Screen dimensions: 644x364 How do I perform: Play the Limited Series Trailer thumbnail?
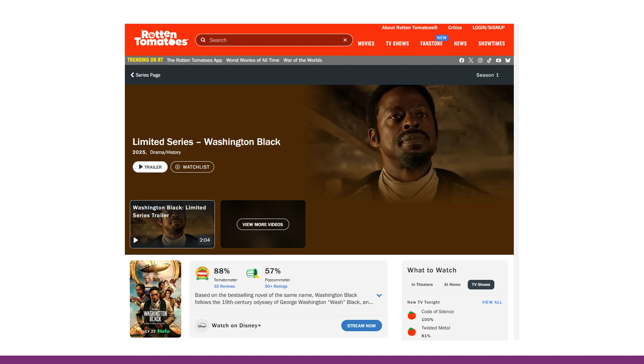pos(172,224)
